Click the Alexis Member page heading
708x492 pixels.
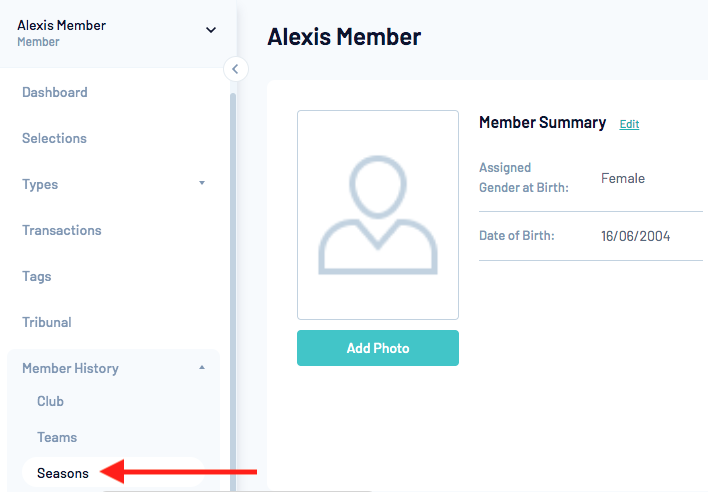(344, 37)
